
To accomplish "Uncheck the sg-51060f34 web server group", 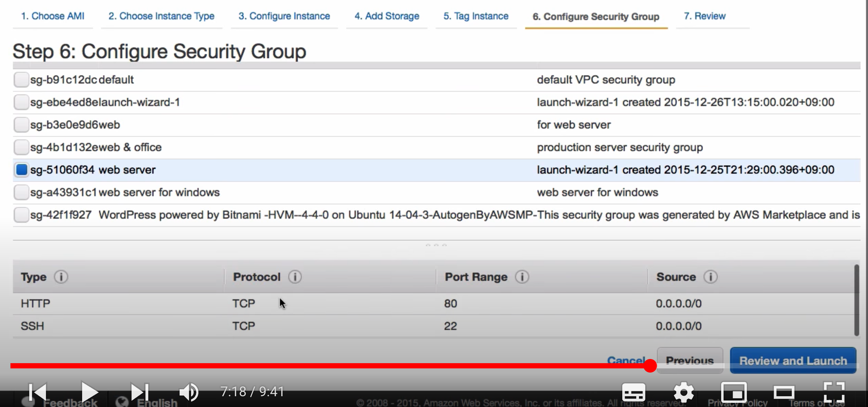I will [x=21, y=170].
